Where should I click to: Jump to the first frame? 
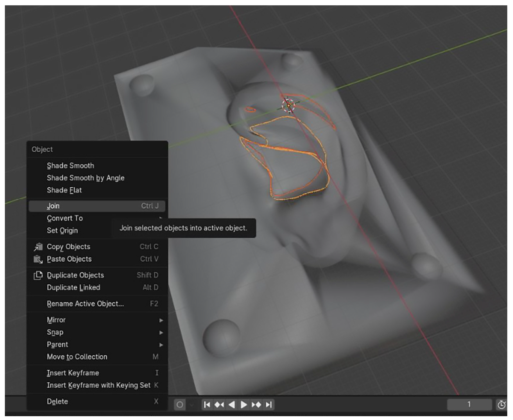[207, 404]
